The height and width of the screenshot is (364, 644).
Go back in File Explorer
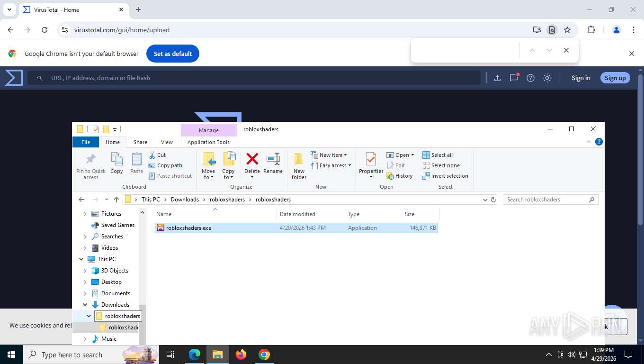[x=81, y=200]
